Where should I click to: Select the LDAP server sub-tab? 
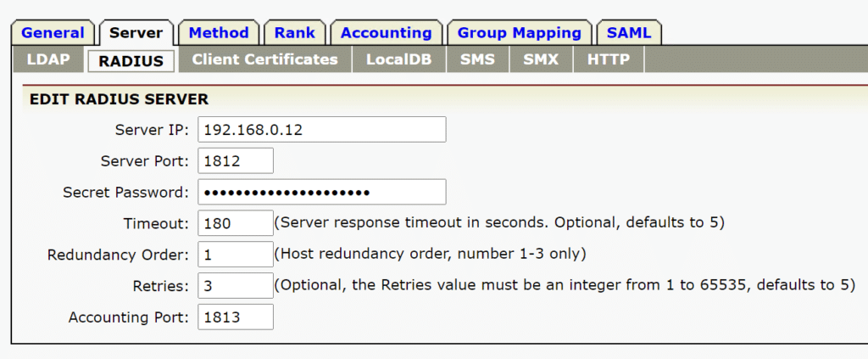pos(48,60)
